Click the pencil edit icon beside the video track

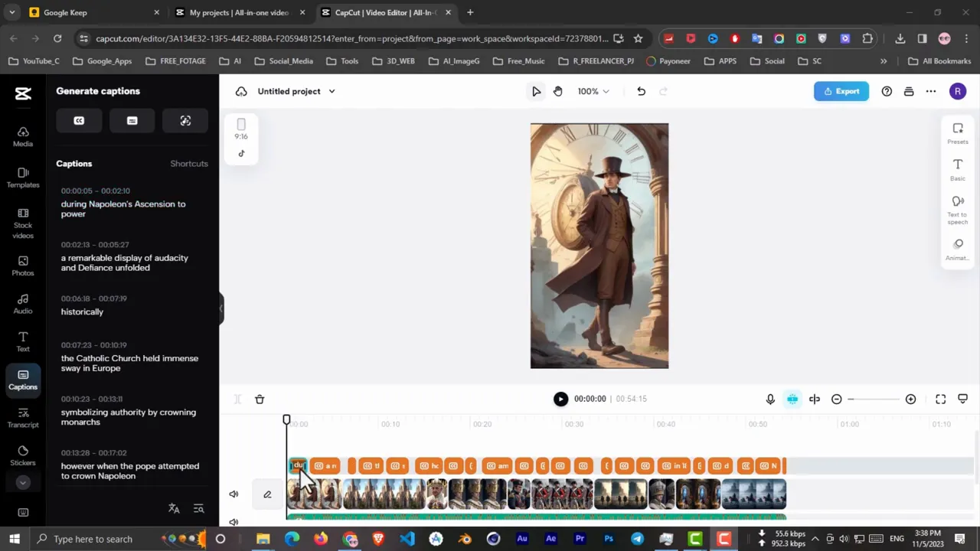click(x=267, y=494)
